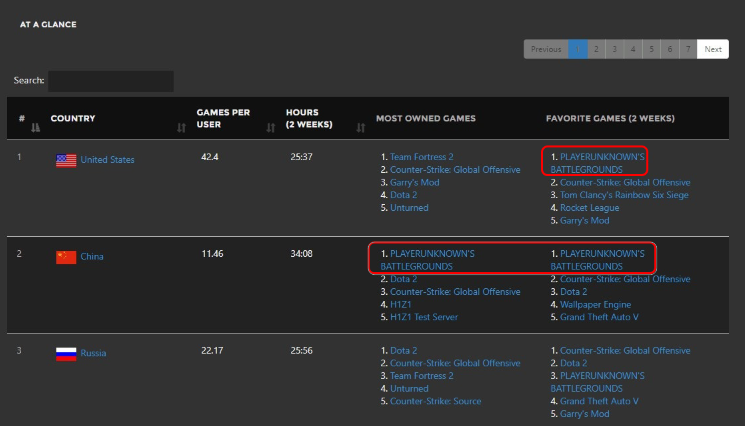Screen dimensions: 745x426
Task: Open Counter-Strike: Global Offensive in China favorites
Action: coord(625,279)
